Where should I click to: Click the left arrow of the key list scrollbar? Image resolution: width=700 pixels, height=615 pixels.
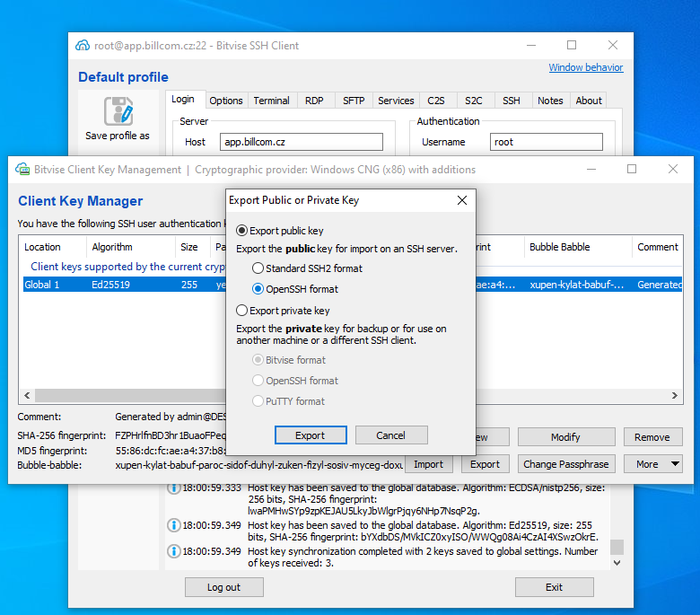(x=26, y=395)
